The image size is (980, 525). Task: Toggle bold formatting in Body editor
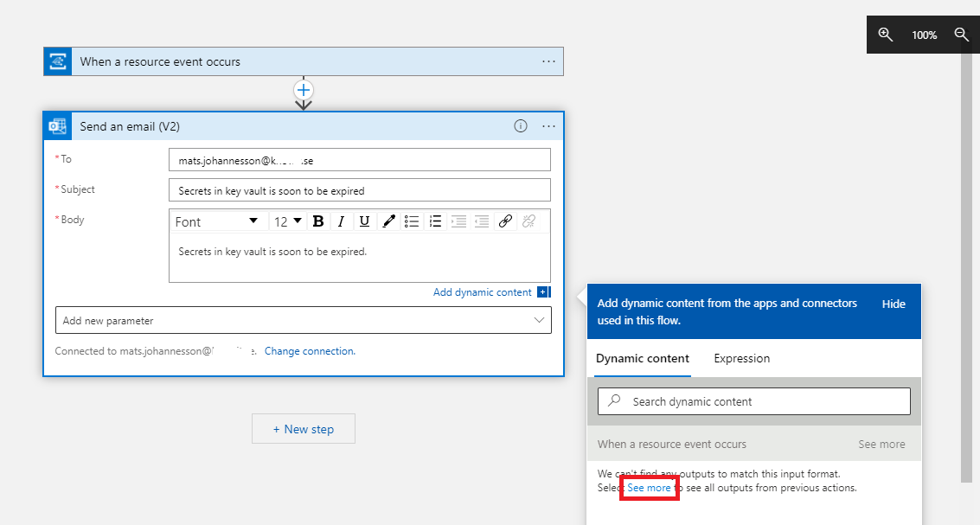[x=318, y=221]
